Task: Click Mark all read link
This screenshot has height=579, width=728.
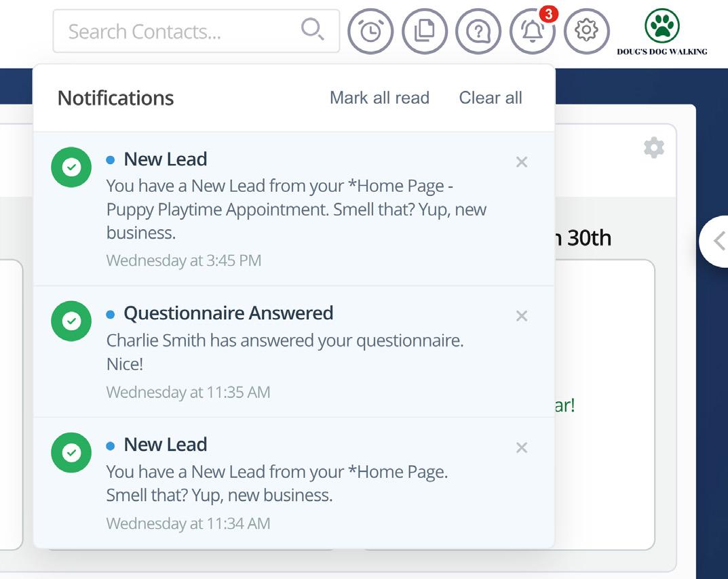Action: [379, 98]
